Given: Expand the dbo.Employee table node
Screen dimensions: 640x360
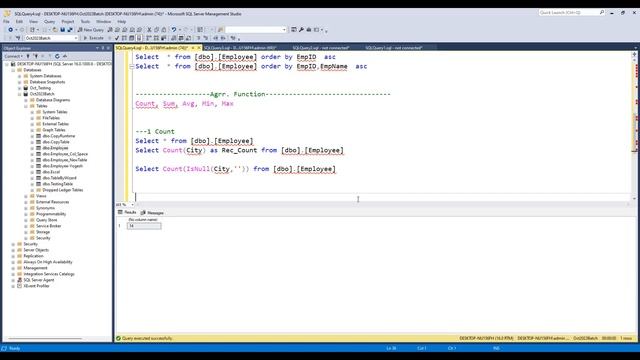Looking at the screenshot, I should 32,148.
